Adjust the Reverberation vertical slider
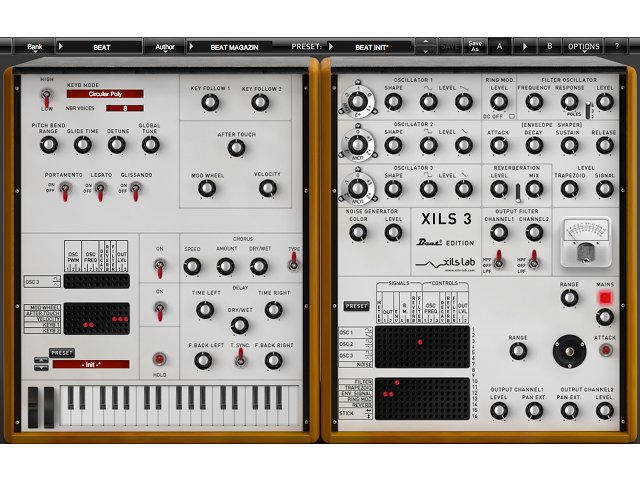Viewport: 640px width, 480px height. tap(518, 193)
